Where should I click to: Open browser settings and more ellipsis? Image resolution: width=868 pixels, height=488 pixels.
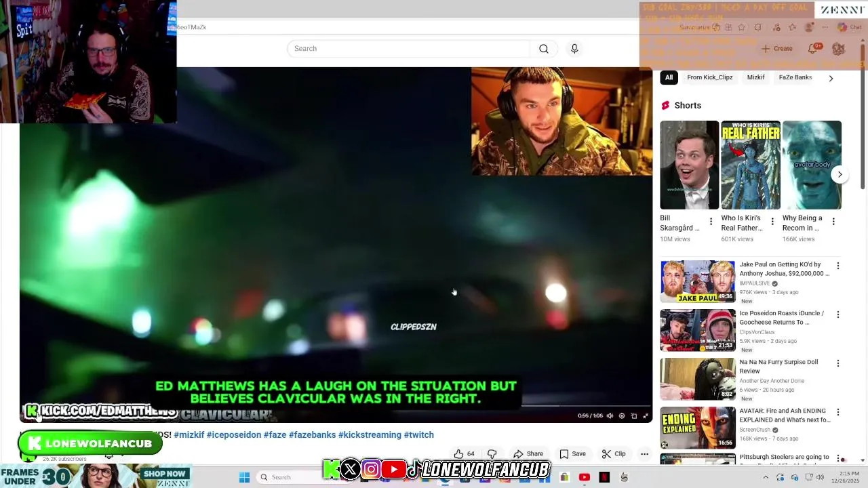point(825,27)
